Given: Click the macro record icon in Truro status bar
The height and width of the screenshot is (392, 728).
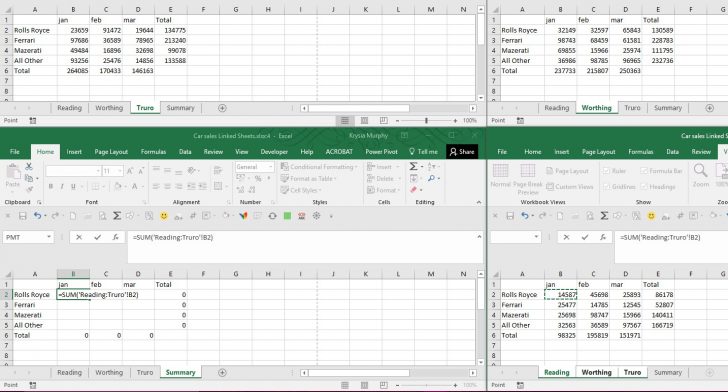Looking at the screenshot, I should (x=32, y=121).
